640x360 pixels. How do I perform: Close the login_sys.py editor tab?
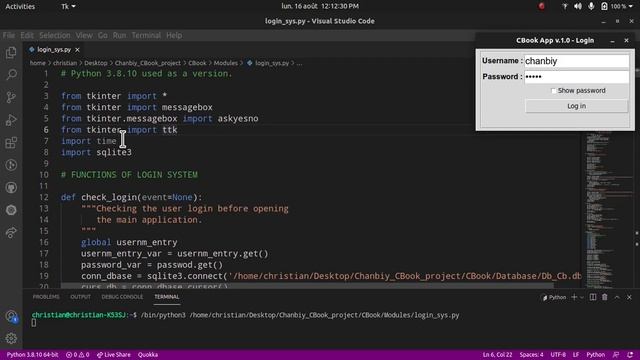[x=77, y=50]
